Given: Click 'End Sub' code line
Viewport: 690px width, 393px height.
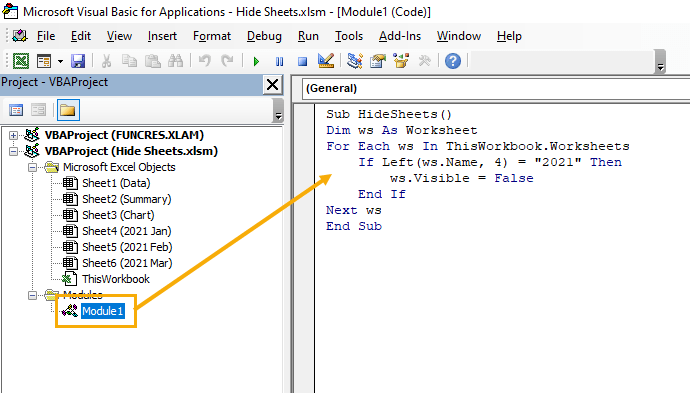Looking at the screenshot, I should (354, 226).
